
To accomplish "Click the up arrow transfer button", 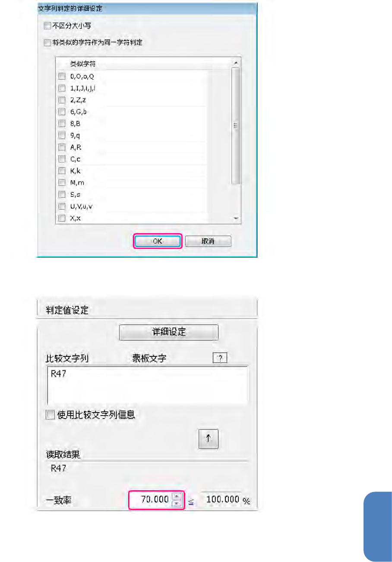I will (208, 438).
